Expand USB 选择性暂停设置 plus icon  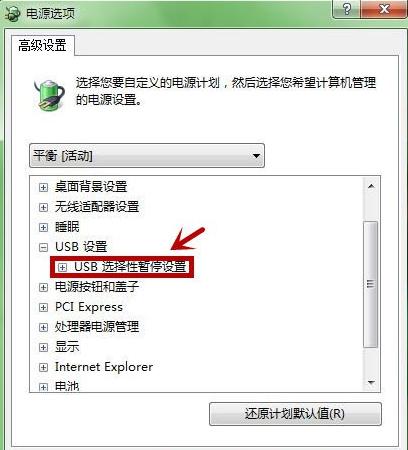click(62, 267)
